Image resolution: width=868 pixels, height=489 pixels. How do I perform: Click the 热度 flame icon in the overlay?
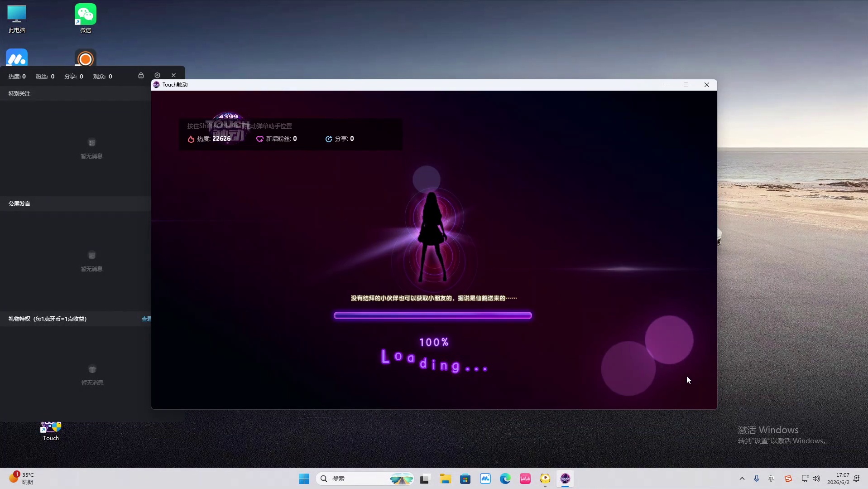191,139
